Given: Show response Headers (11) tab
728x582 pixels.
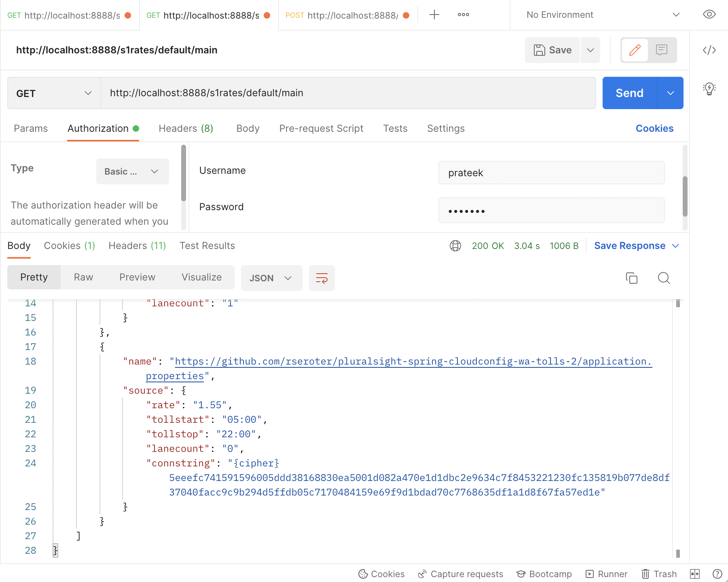Looking at the screenshot, I should (138, 246).
